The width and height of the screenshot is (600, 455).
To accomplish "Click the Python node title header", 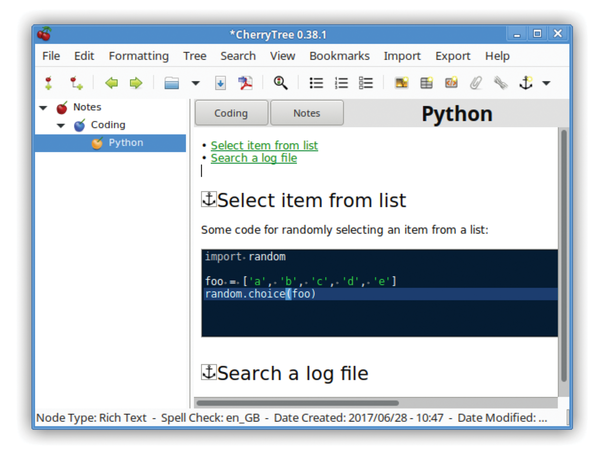I will tap(457, 114).
